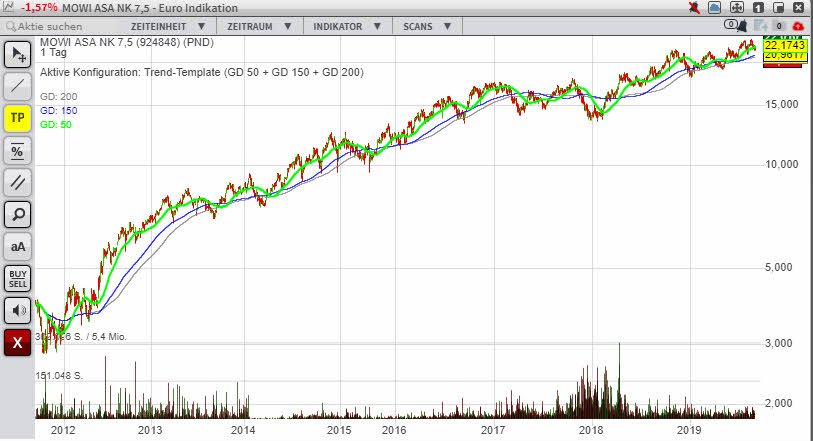Activate the magnifier zoom tool
Viewport: 813px width, 441px height.
[x=18, y=215]
